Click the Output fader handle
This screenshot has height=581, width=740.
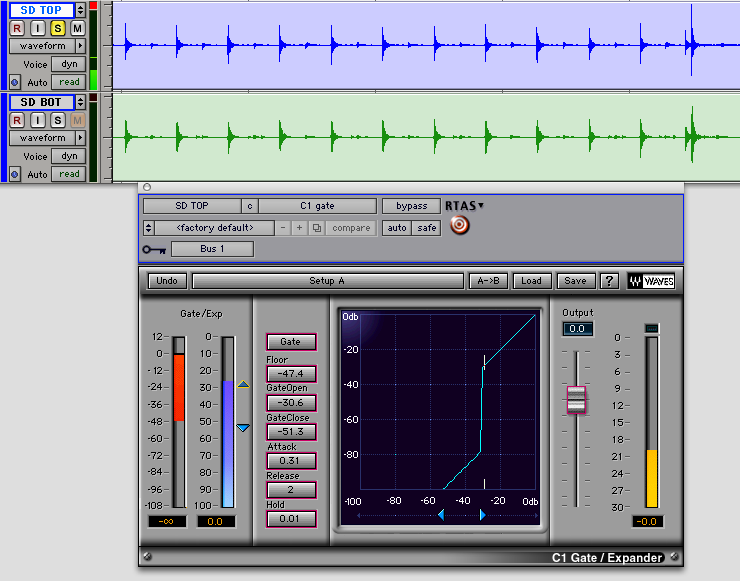576,399
